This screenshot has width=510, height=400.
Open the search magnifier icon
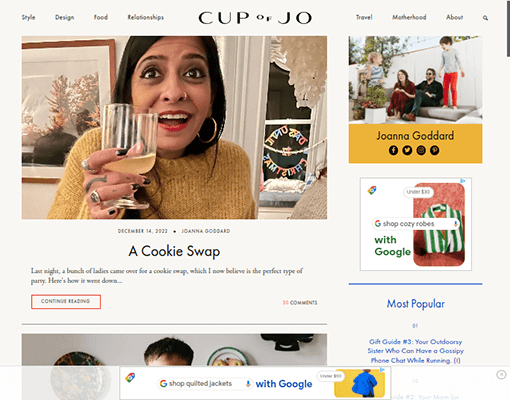pyautogui.click(x=485, y=18)
